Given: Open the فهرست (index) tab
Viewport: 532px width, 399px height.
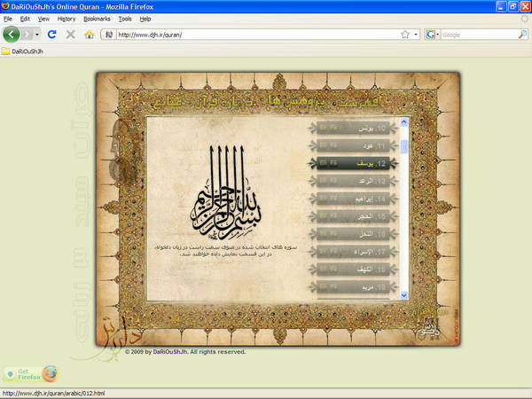Looking at the screenshot, I should [x=357, y=101].
